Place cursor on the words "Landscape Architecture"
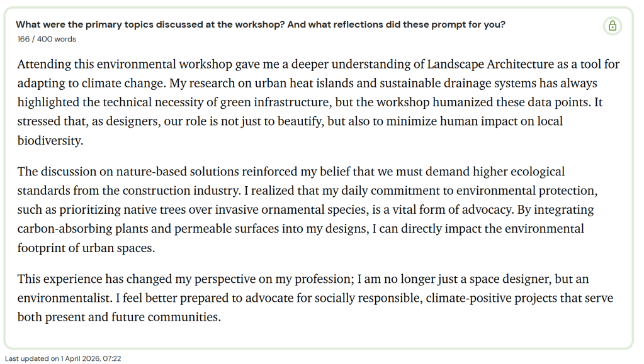Screen dimensions: 644x364 pos(490,64)
